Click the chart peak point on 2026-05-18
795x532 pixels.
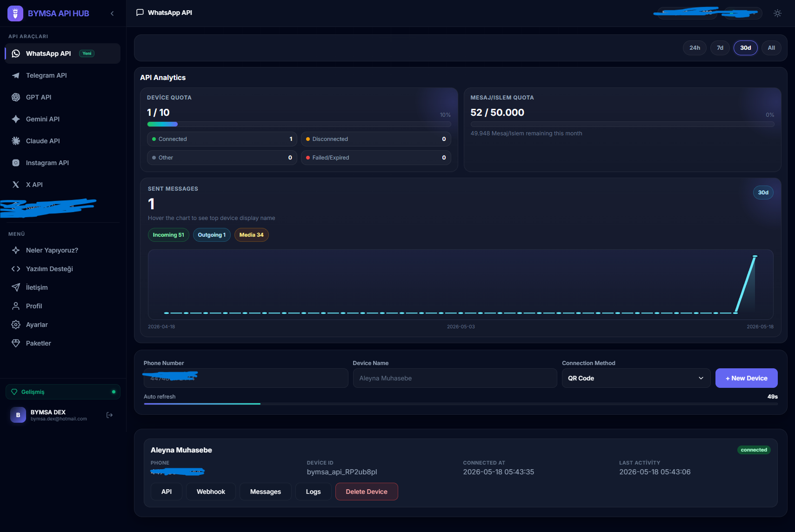point(755,256)
